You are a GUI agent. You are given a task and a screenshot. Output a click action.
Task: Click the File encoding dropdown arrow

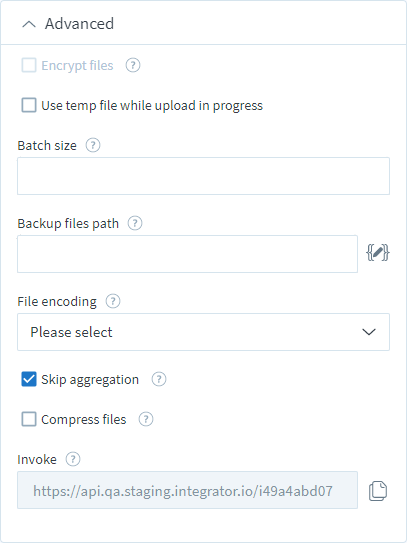coord(369,332)
